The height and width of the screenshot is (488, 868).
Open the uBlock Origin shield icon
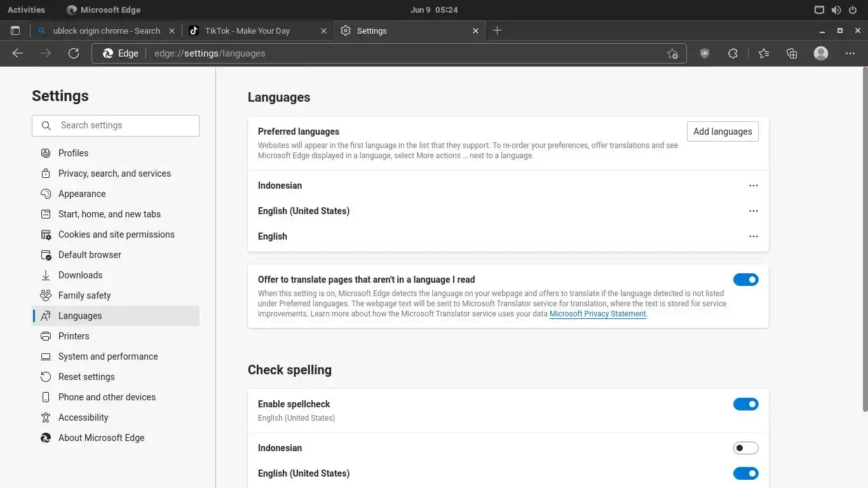(x=705, y=53)
